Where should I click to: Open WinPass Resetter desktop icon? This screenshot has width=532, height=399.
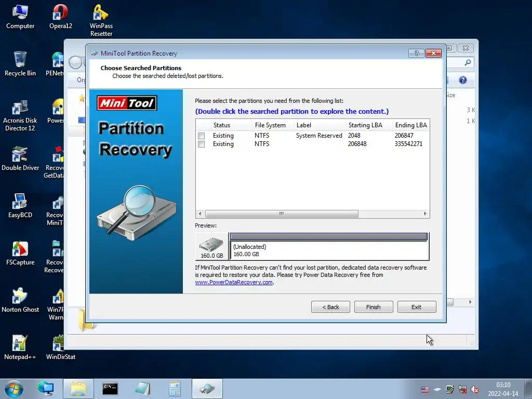pos(101,20)
